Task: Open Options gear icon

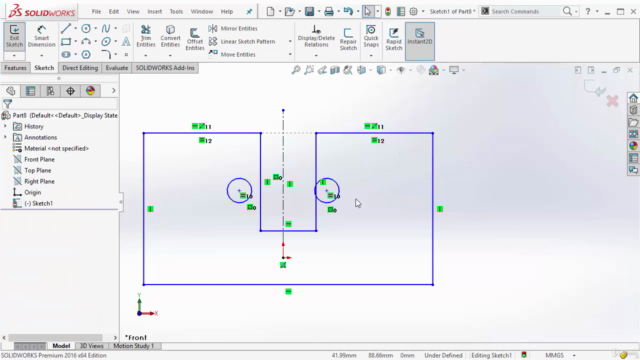Action: (413, 11)
